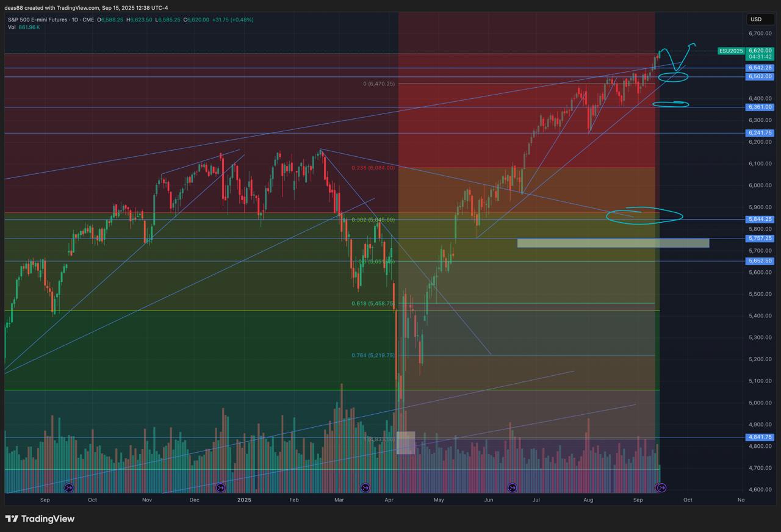The image size is (781, 532).
Task: Click the 6,361.00 horizontal line price label
Action: 760,107
